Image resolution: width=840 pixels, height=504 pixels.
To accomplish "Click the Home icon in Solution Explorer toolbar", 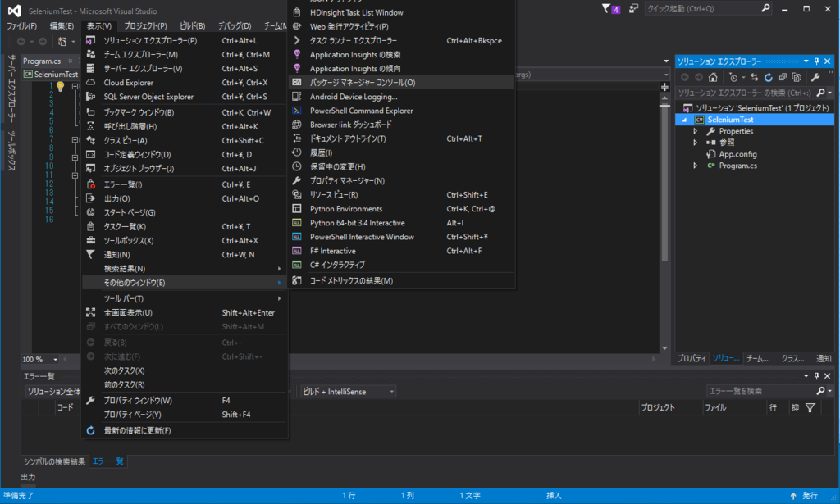I will [713, 78].
